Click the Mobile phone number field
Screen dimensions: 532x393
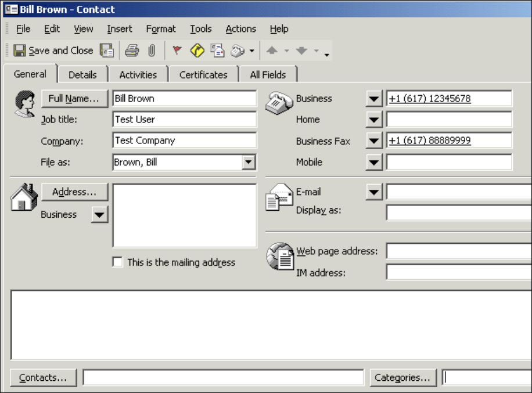point(449,163)
